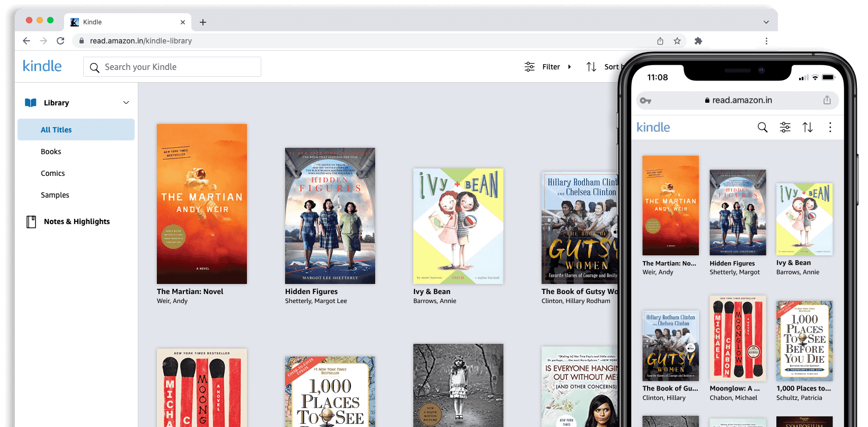Open Hidden Figures cover on the phone

(738, 212)
